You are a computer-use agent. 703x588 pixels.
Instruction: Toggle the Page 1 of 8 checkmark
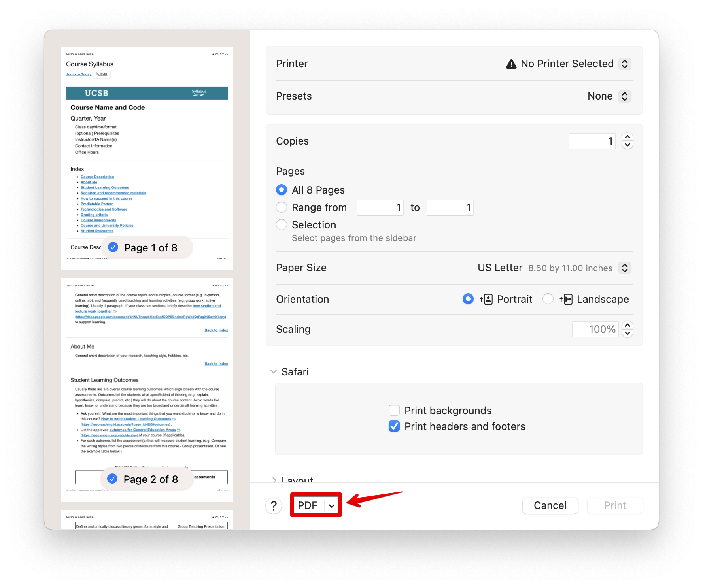coord(113,247)
